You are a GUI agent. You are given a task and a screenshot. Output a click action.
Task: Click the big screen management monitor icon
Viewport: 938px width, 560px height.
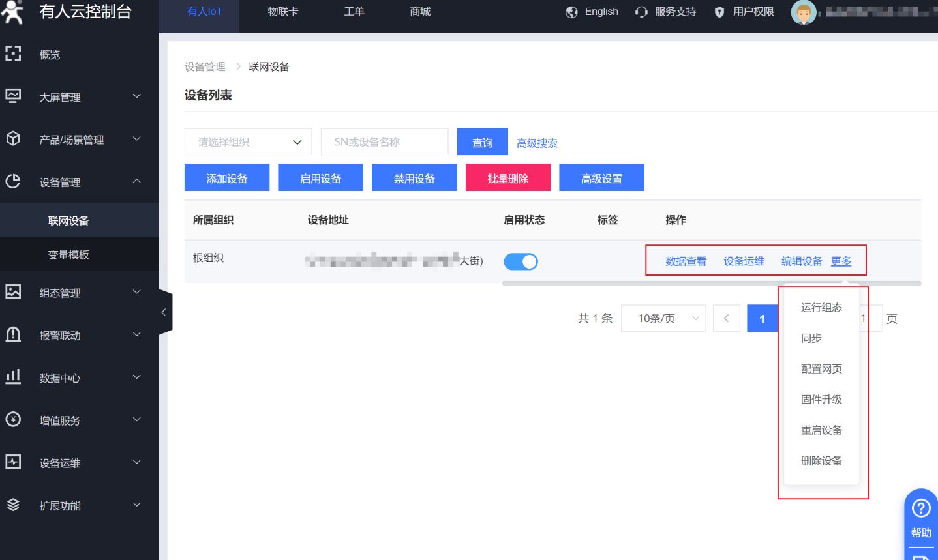coord(13,96)
